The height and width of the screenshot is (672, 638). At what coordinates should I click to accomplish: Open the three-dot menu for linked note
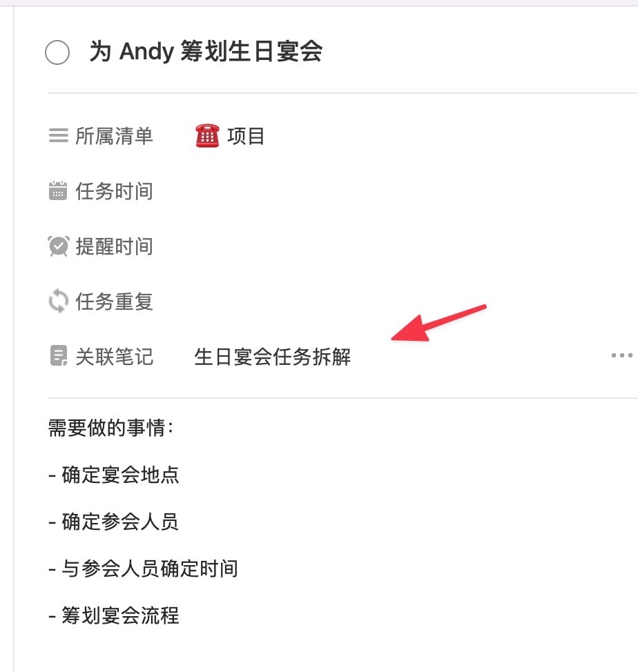pyautogui.click(x=621, y=355)
